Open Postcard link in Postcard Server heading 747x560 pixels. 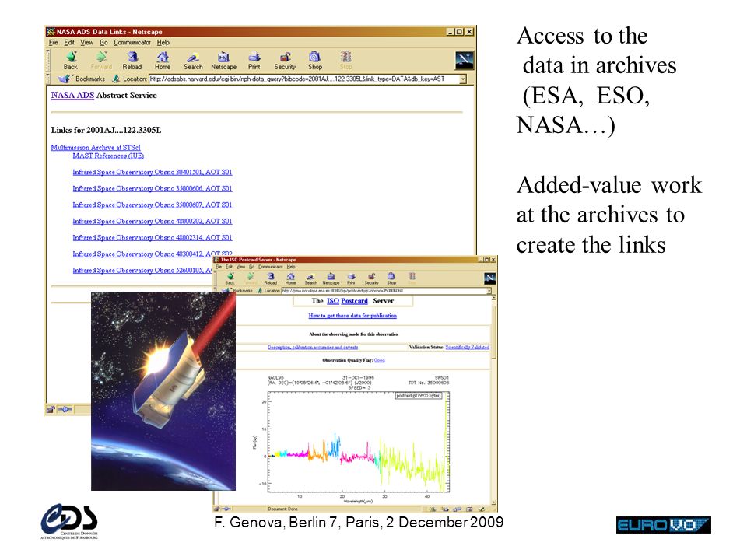point(355,301)
